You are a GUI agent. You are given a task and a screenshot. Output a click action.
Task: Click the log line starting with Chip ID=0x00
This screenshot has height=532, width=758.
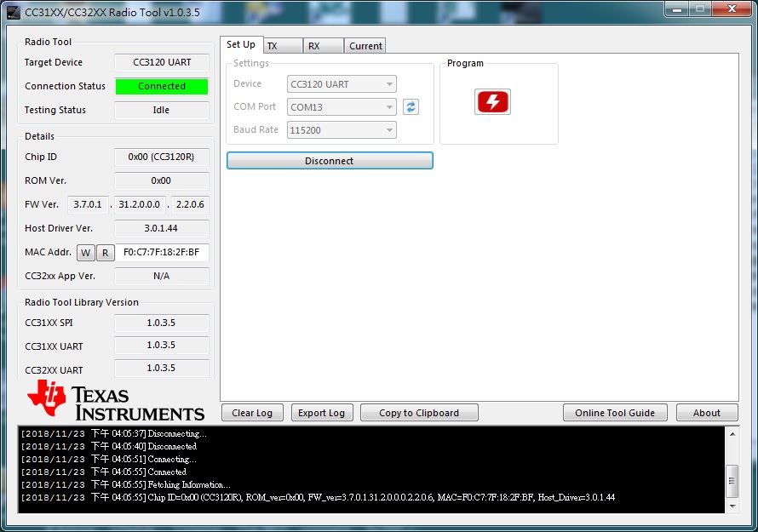click(318, 497)
